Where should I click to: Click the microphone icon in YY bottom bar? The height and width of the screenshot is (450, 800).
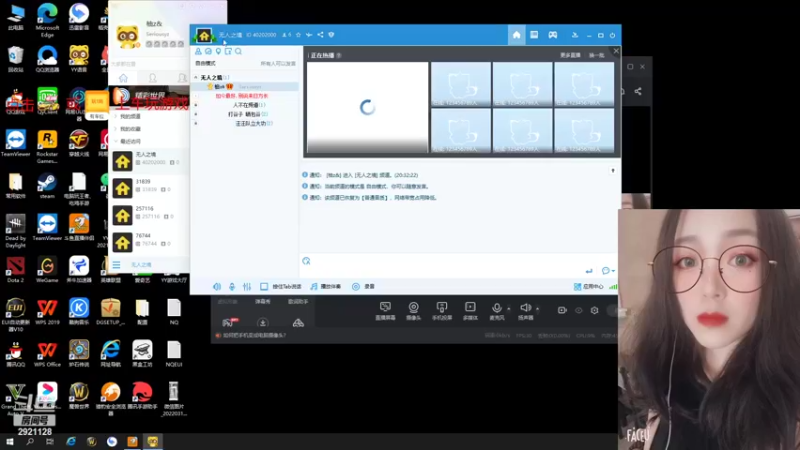point(232,287)
